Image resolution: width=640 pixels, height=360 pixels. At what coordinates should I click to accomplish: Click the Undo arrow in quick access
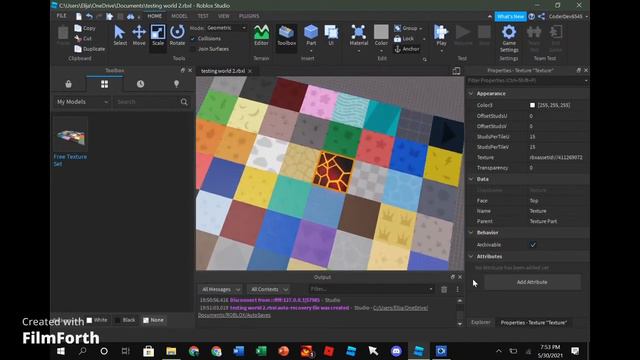[x=89, y=16]
